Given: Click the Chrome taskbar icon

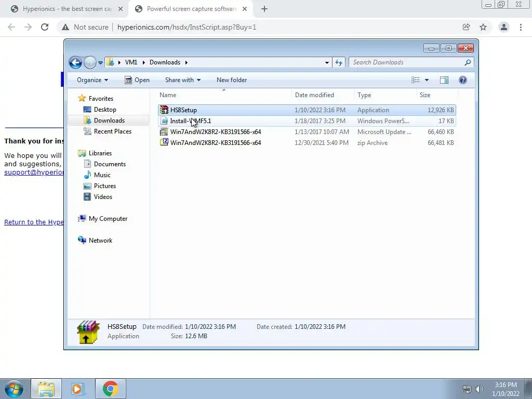Looking at the screenshot, I should tap(110, 389).
